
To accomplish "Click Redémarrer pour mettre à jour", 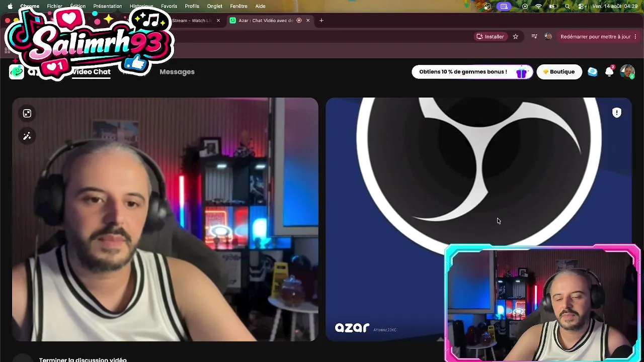I will 595,37.
